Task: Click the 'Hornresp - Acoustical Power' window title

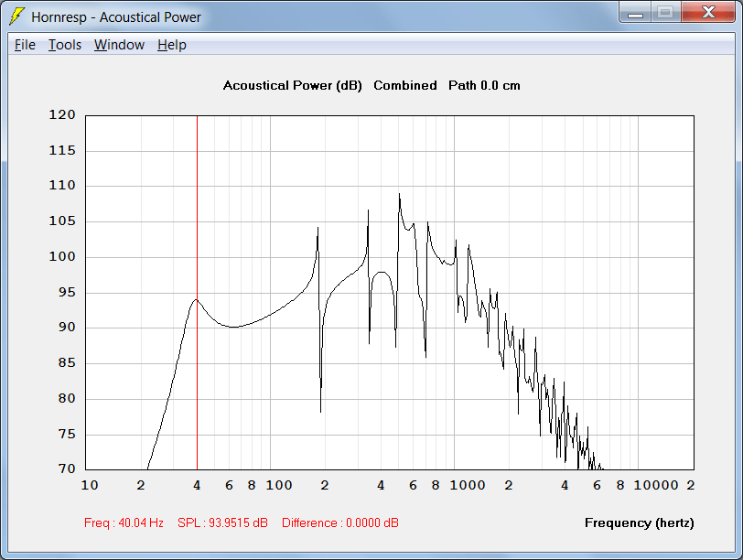Action: click(116, 17)
